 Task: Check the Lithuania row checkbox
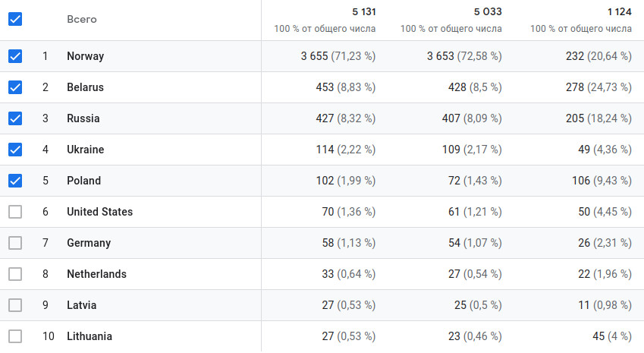(15, 336)
